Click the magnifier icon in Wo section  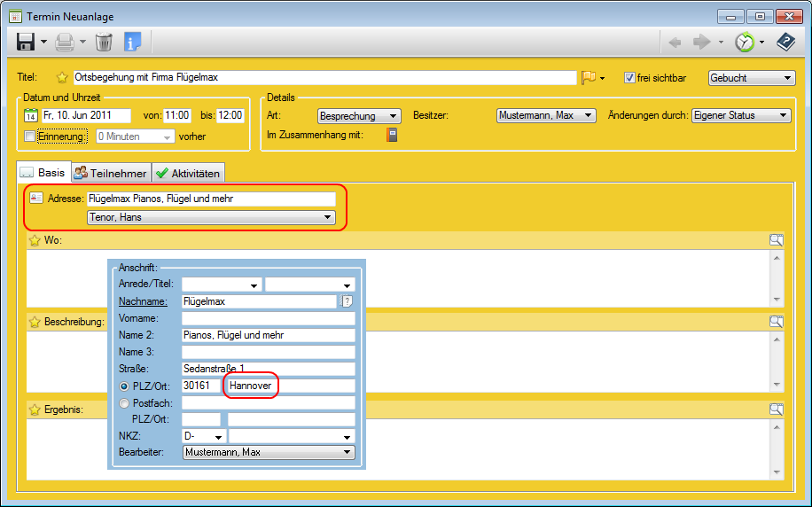(776, 240)
